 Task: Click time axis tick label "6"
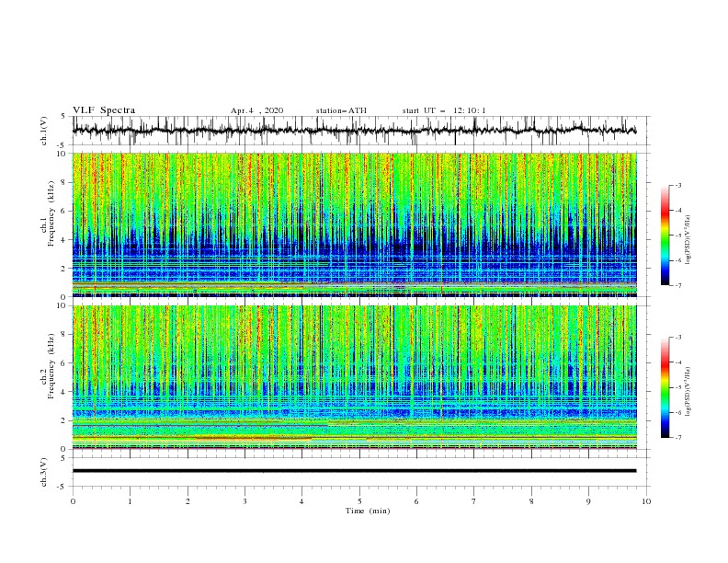417,501
